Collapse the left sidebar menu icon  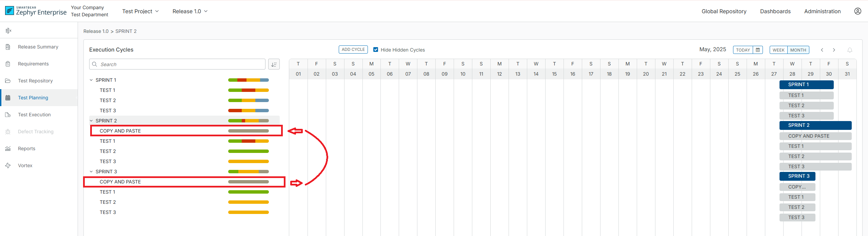[x=8, y=31]
